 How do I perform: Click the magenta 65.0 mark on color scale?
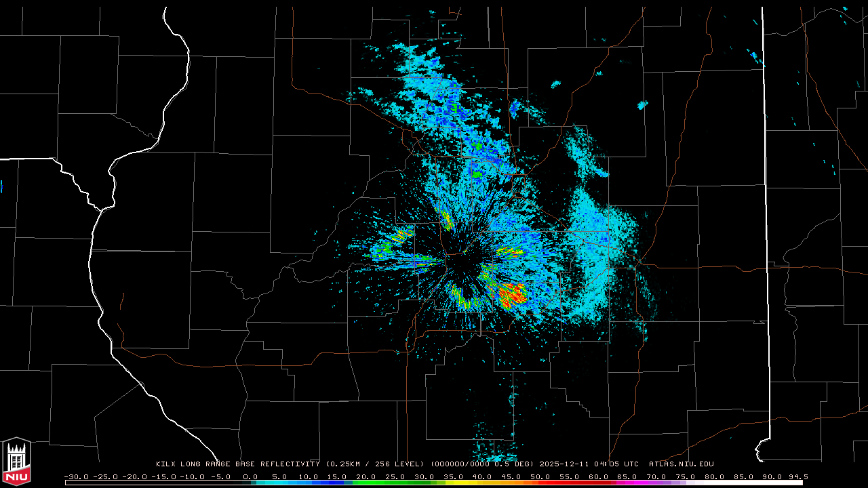(x=627, y=477)
